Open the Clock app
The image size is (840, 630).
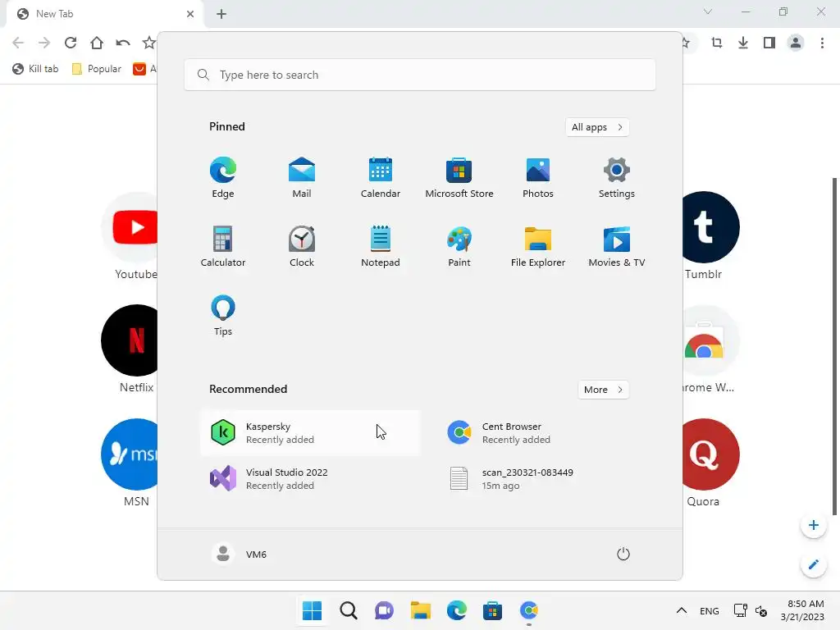click(302, 246)
